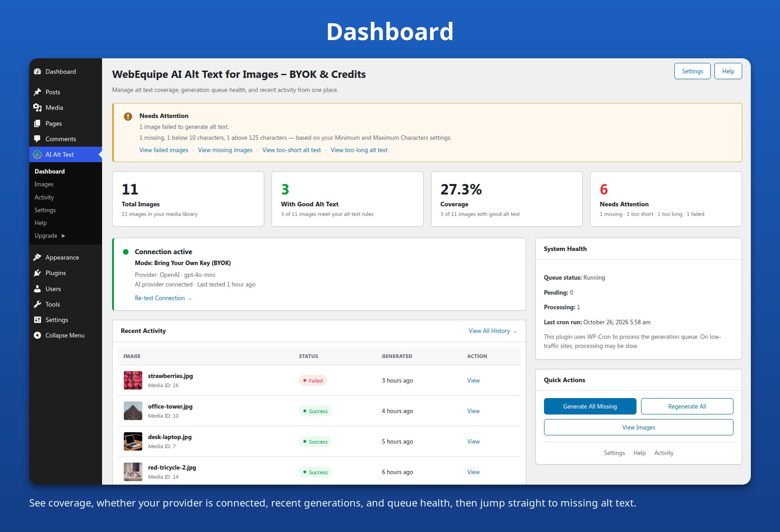Screen dimensions: 780x532
Task: Expand the Upgrade submenu arrow
Action: (63, 235)
